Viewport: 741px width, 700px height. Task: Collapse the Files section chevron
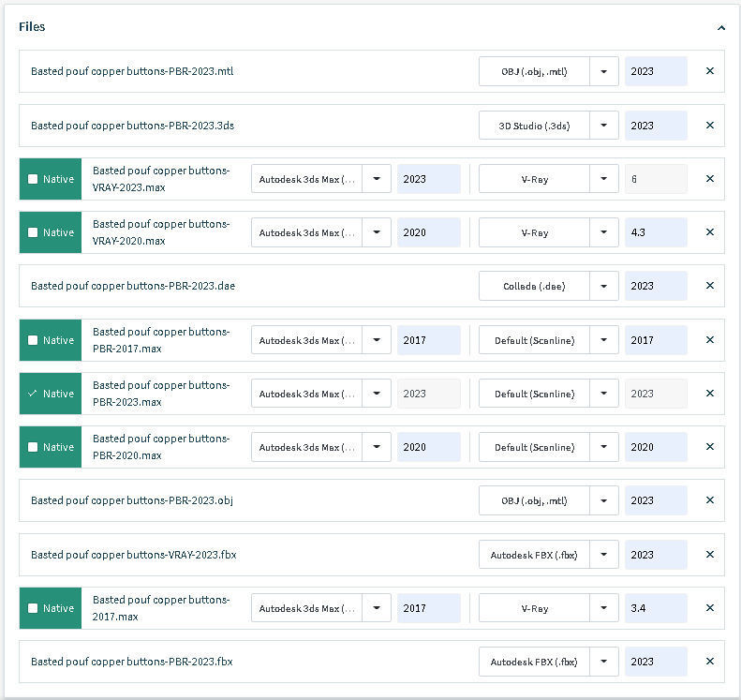tap(721, 28)
